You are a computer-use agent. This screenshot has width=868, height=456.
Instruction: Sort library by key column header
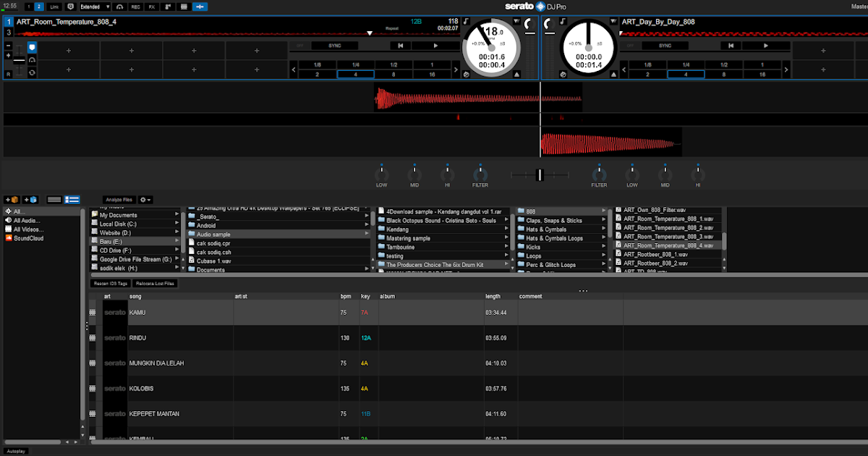tap(364, 297)
